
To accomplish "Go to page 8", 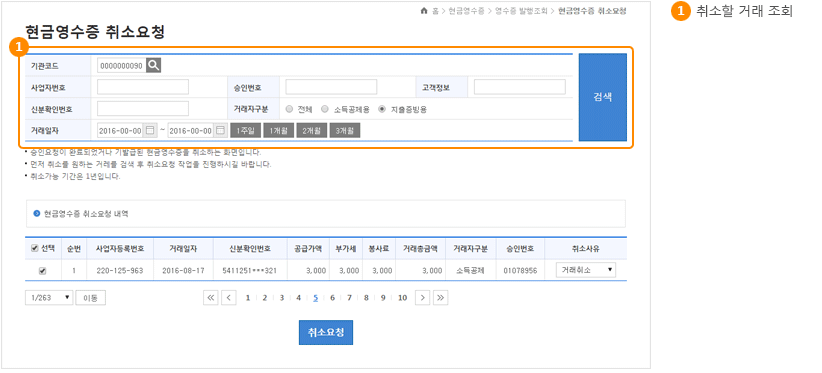I will [366, 298].
